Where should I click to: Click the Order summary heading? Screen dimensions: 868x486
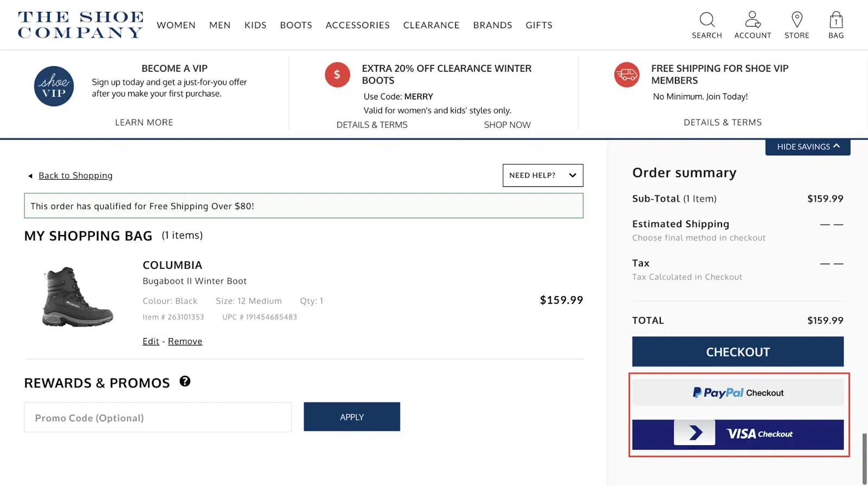684,173
